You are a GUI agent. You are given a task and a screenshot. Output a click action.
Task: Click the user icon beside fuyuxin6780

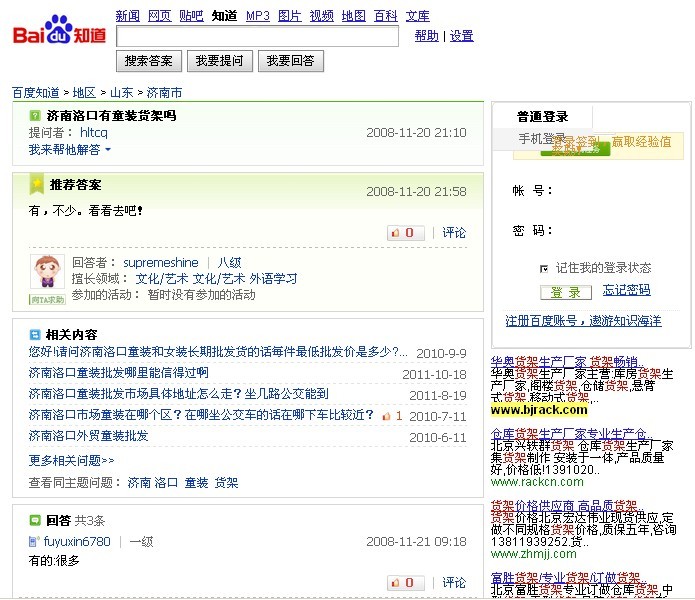(34, 541)
